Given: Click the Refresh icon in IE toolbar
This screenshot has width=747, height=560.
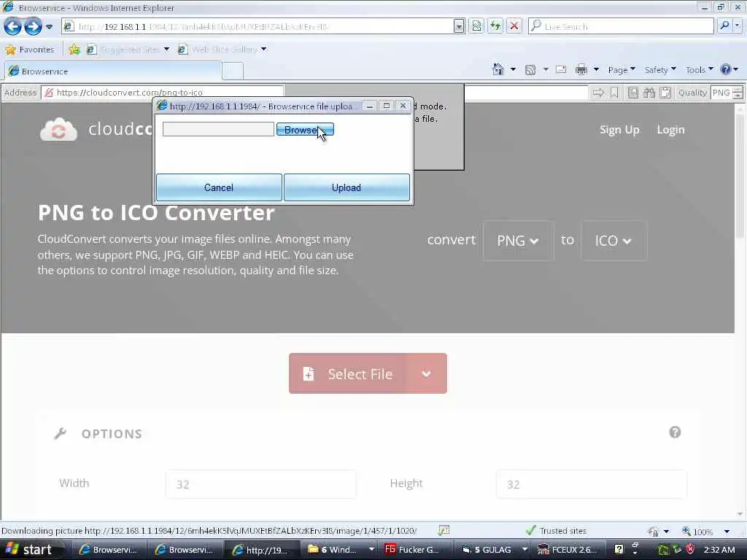Looking at the screenshot, I should point(495,26).
